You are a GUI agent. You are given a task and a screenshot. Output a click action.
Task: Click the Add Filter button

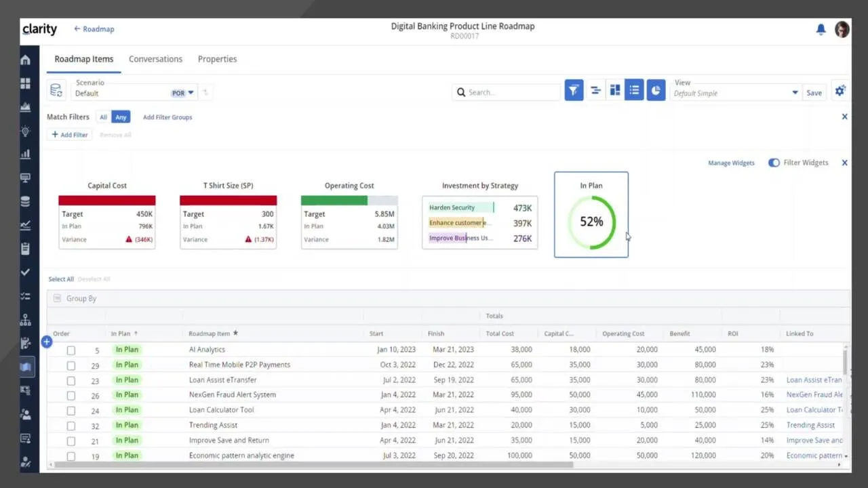point(70,135)
